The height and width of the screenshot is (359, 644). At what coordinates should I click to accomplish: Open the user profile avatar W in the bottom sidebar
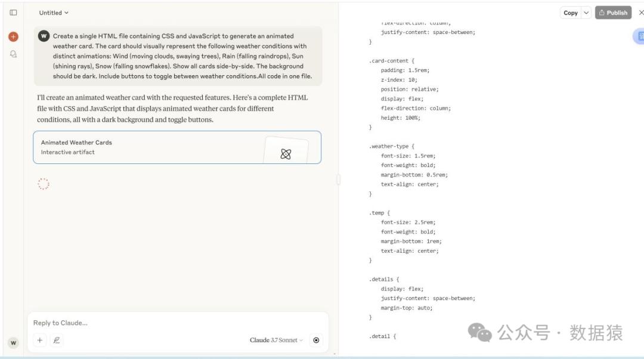[x=13, y=342]
